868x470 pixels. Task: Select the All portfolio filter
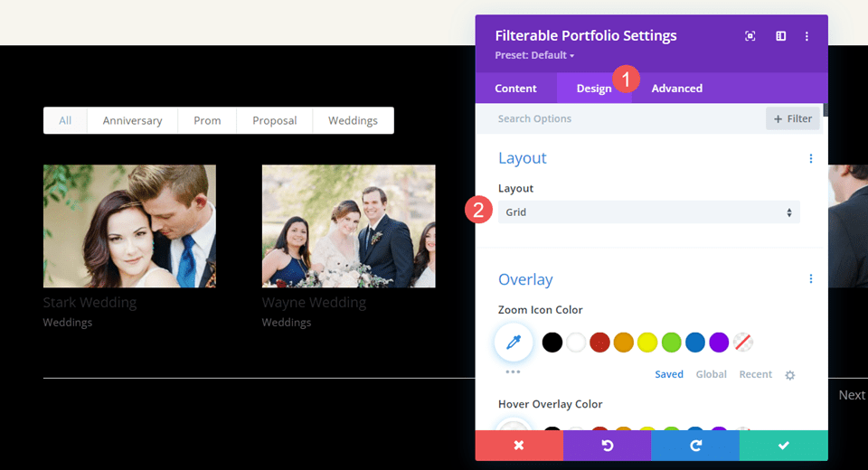(x=65, y=121)
